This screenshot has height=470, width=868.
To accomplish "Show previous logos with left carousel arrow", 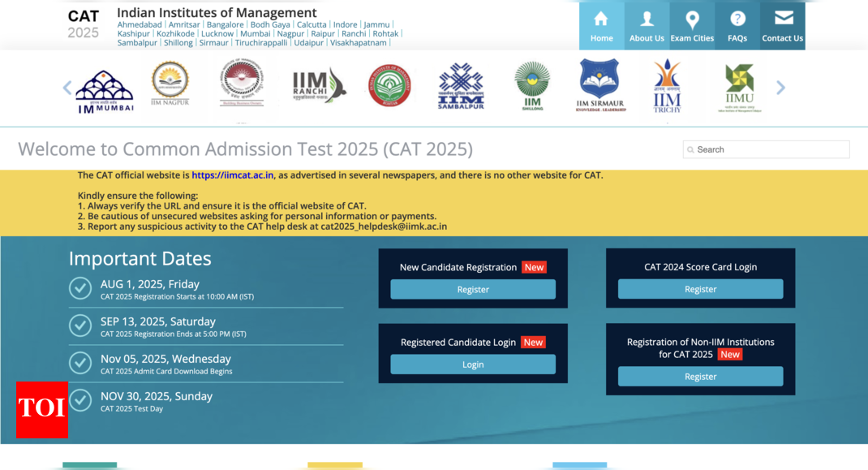I will 67,88.
